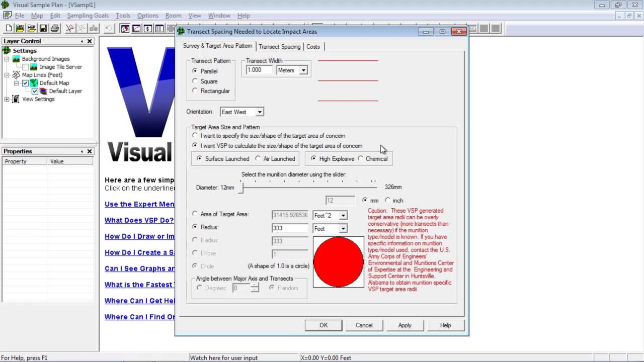This screenshot has width=644, height=362.
Task: Select the draw sample area tool icon
Action: coord(70,29)
